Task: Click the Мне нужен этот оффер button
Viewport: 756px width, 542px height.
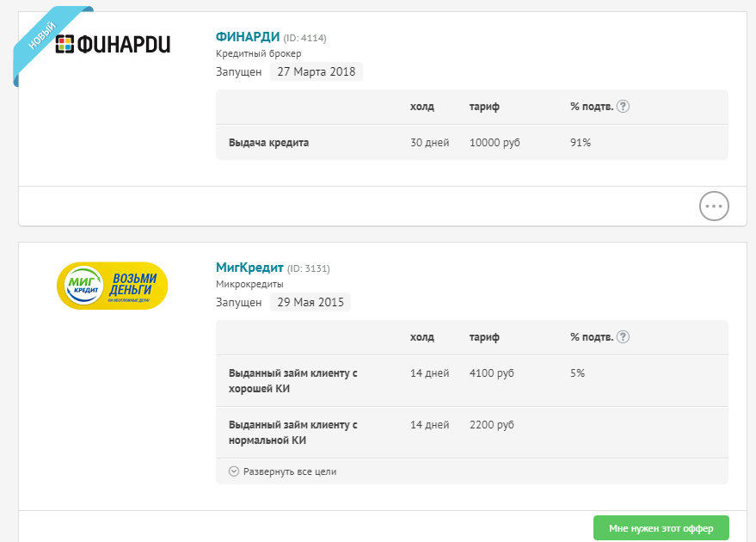Action: click(661, 527)
